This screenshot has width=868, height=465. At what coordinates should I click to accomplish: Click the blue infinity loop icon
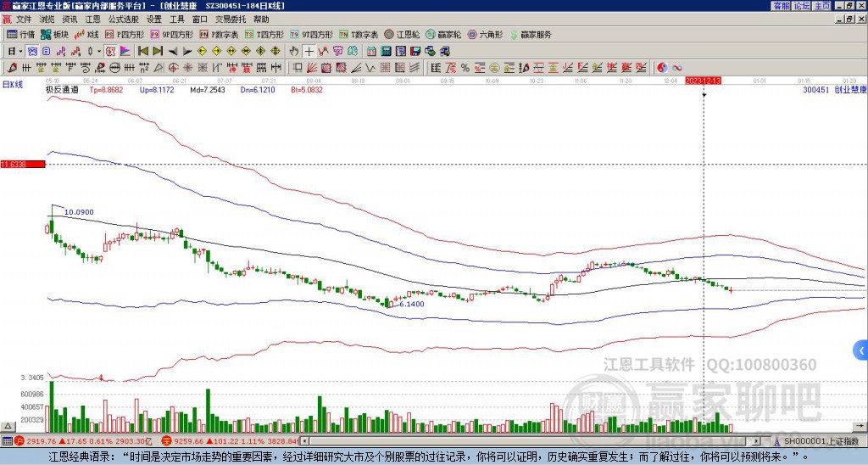[677, 68]
